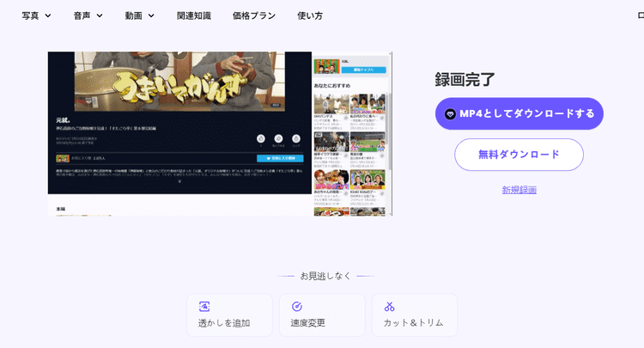The image size is (644, 348).
Task: Go to 関連知識 page
Action: point(194,15)
